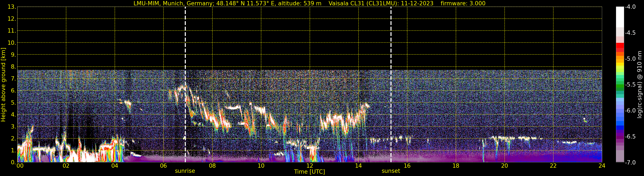Image resolution: width=644 pixels, height=176 pixels.
Task: Click the 'sunrise' label below the axis
Action: point(185,171)
